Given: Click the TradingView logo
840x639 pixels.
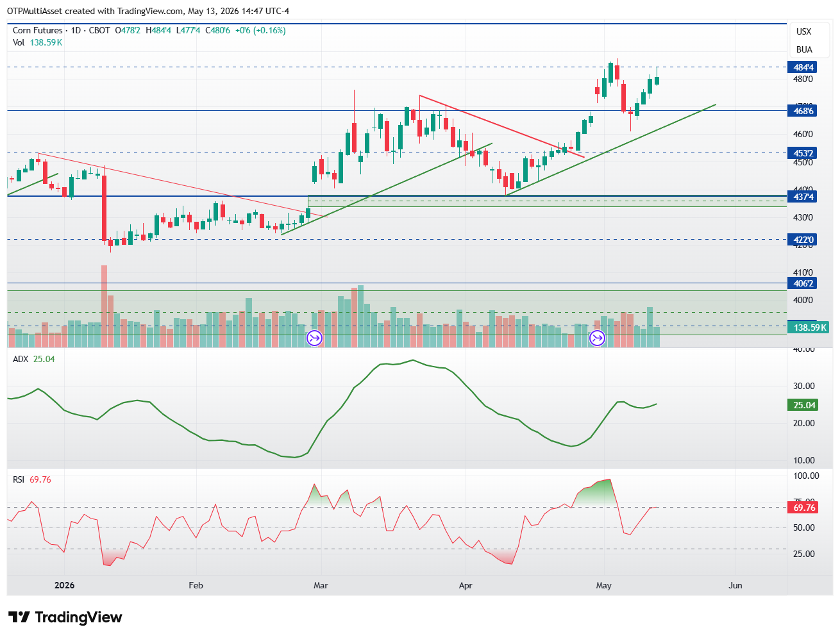Looking at the screenshot, I should (65, 617).
